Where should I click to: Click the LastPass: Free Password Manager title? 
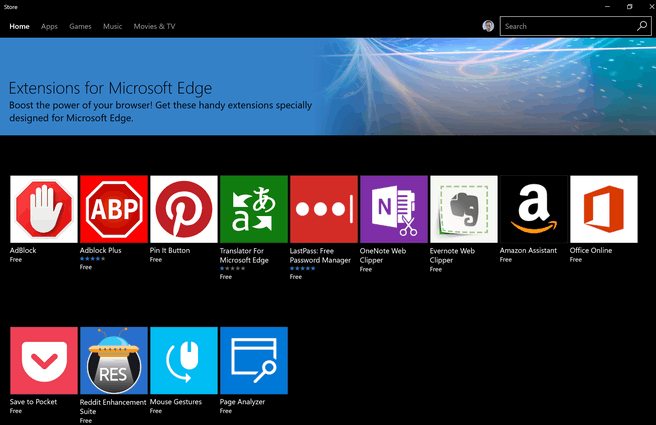click(x=320, y=256)
